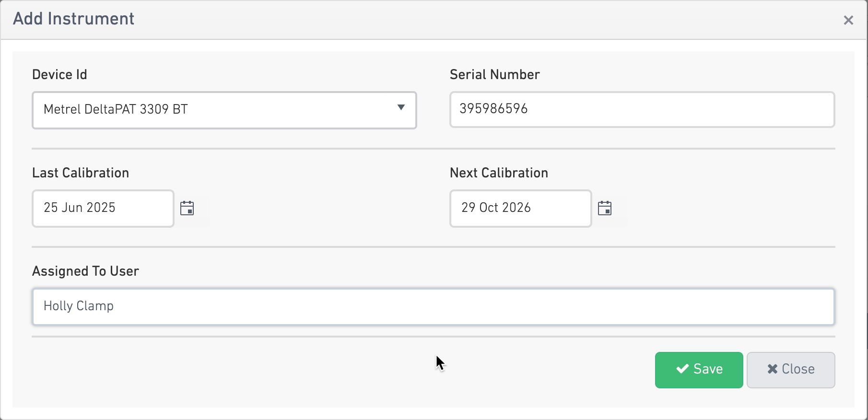Click the Last Calibration date field
Screen dimensions: 868x420
coord(103,209)
